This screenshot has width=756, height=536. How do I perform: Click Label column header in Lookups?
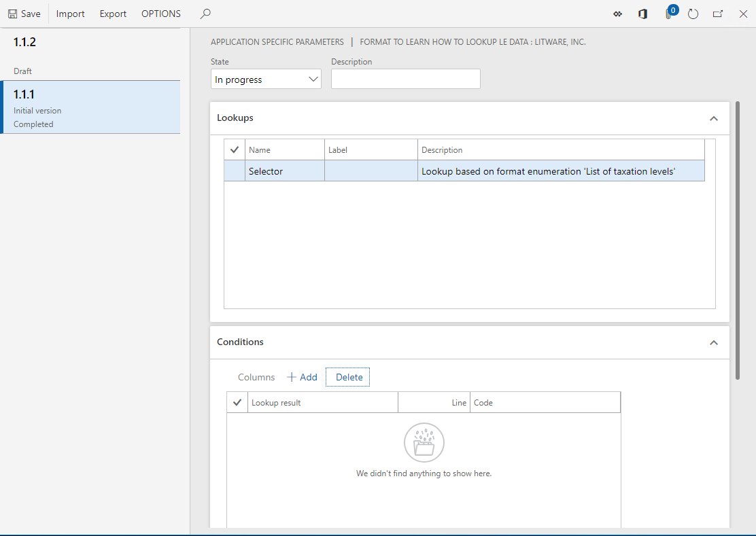click(371, 149)
